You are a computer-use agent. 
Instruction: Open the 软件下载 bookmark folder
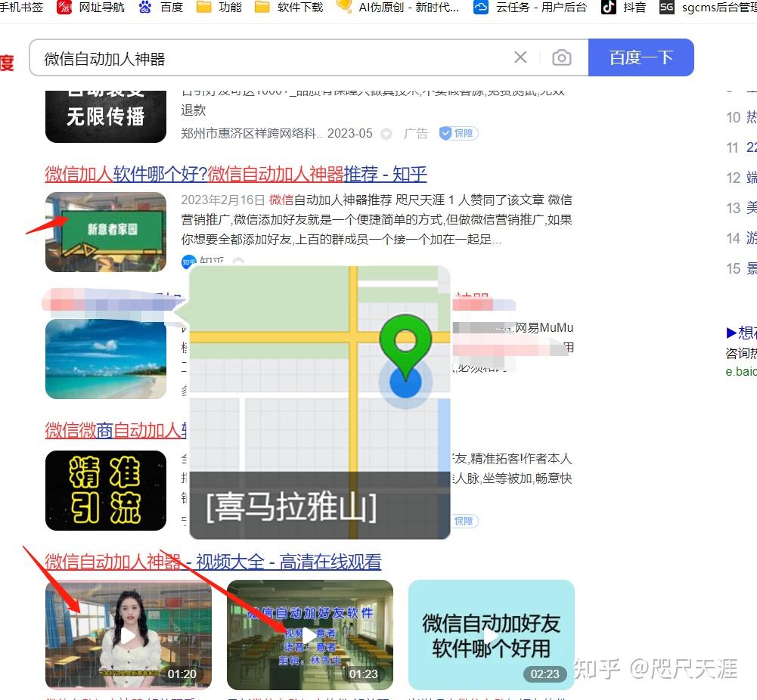click(289, 8)
